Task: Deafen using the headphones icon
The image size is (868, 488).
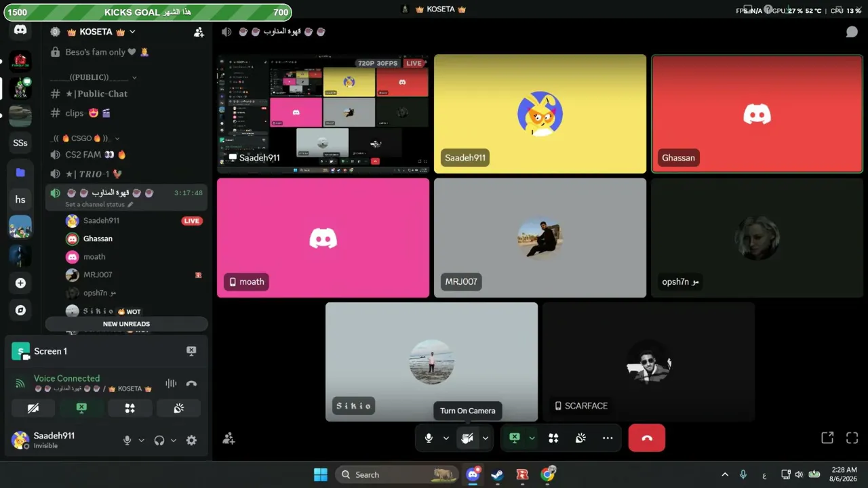Action: (159, 440)
